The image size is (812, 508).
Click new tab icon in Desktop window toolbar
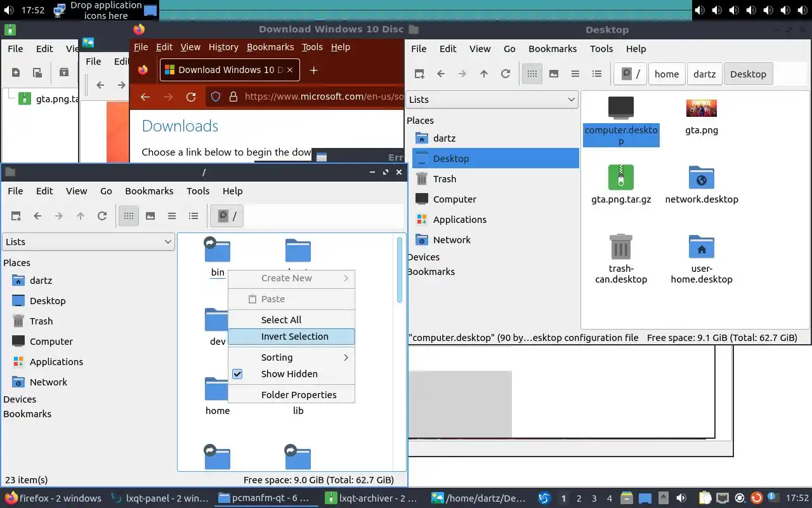click(419, 74)
